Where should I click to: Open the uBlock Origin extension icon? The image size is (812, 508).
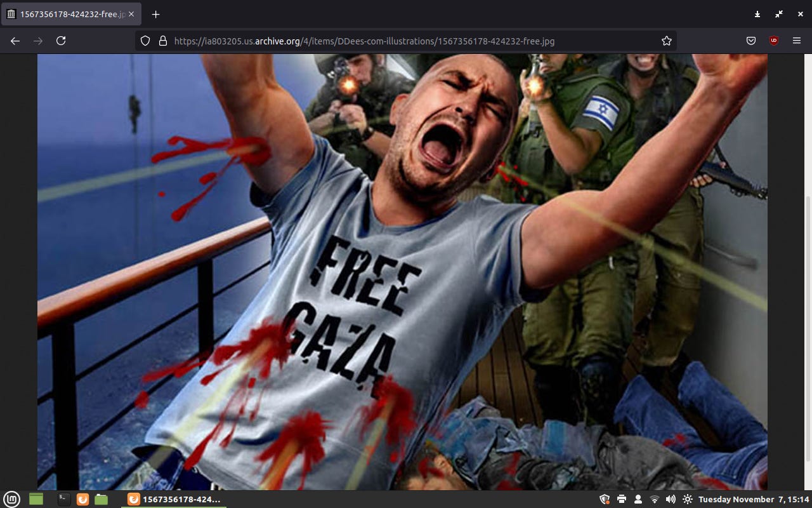coord(774,41)
